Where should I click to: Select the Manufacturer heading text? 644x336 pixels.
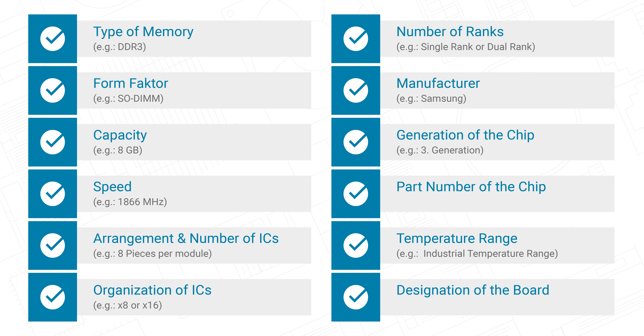pyautogui.click(x=438, y=83)
